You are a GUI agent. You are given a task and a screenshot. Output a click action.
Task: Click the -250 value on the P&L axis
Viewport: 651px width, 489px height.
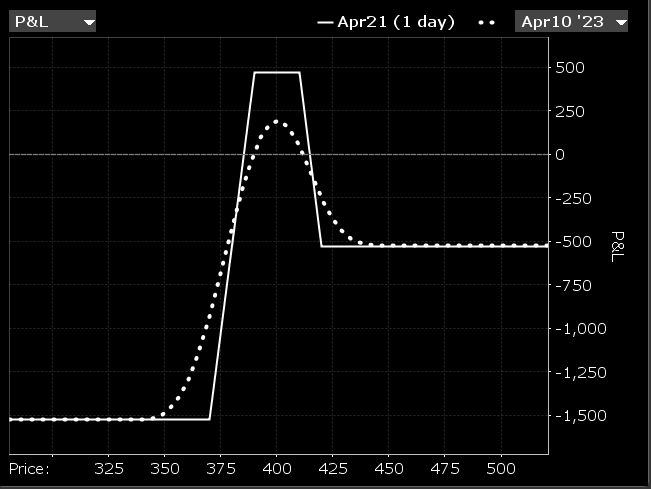[576, 198]
